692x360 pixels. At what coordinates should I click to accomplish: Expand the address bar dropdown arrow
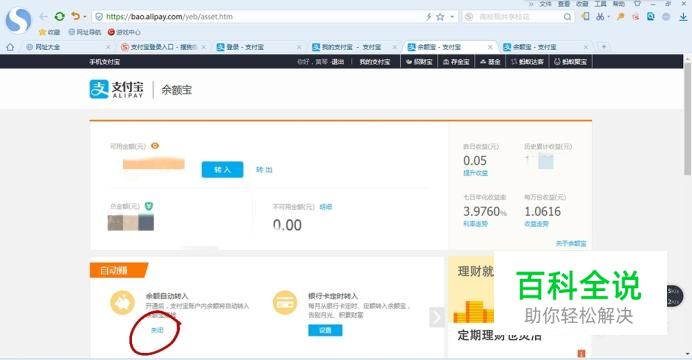[x=452, y=17]
